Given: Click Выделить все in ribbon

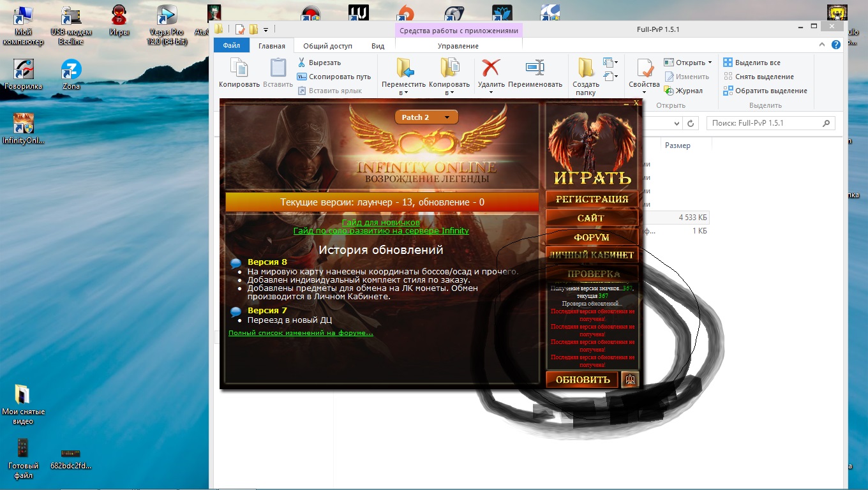Looking at the screenshot, I should (752, 63).
